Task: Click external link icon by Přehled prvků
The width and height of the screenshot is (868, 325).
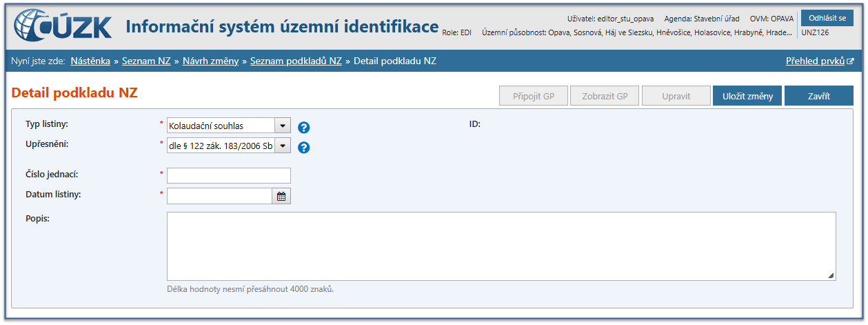Action: tap(851, 61)
